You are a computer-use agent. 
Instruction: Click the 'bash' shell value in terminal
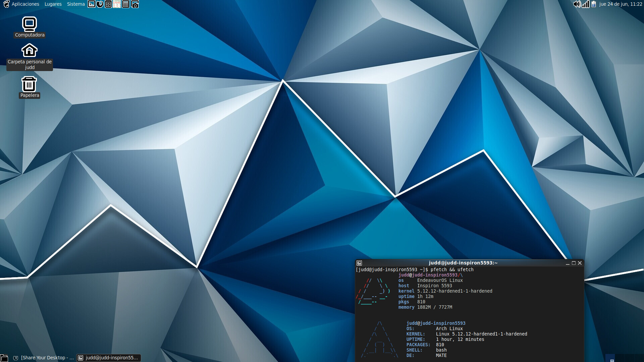(x=441, y=350)
